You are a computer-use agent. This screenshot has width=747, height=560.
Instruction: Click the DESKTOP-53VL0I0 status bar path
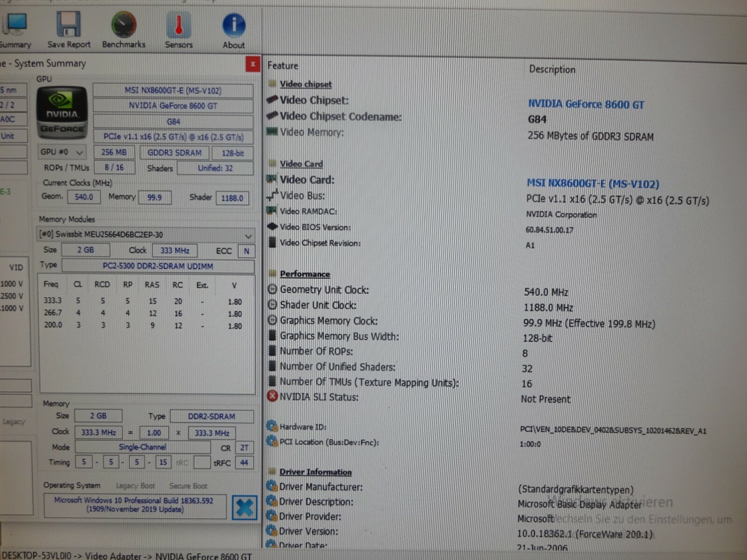pyautogui.click(x=127, y=555)
